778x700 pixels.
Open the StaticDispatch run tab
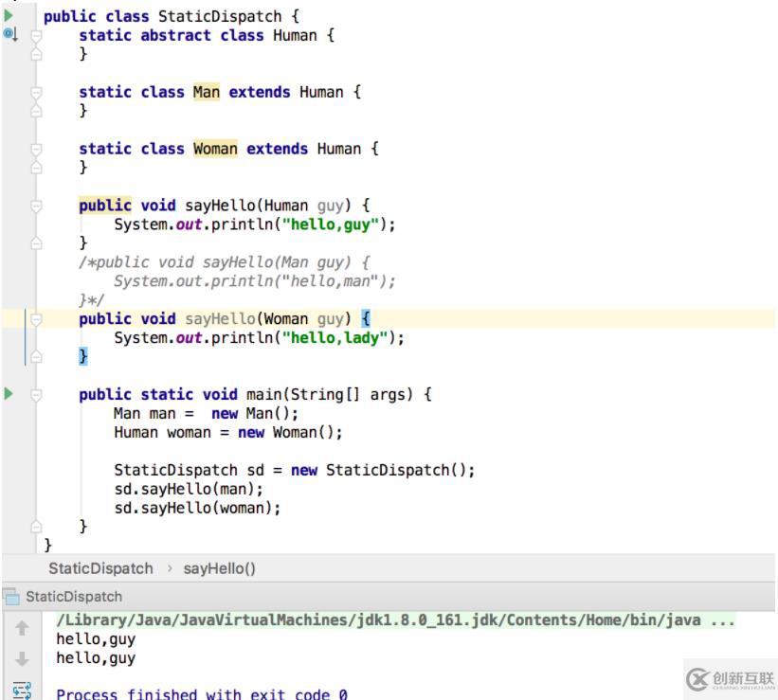(74, 597)
